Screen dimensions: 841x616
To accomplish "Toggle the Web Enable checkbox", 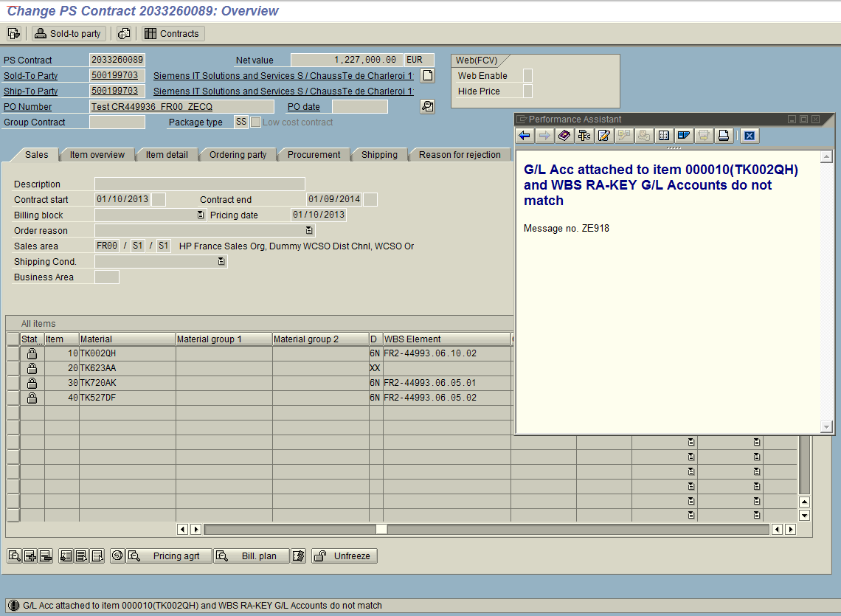I will pyautogui.click(x=527, y=76).
